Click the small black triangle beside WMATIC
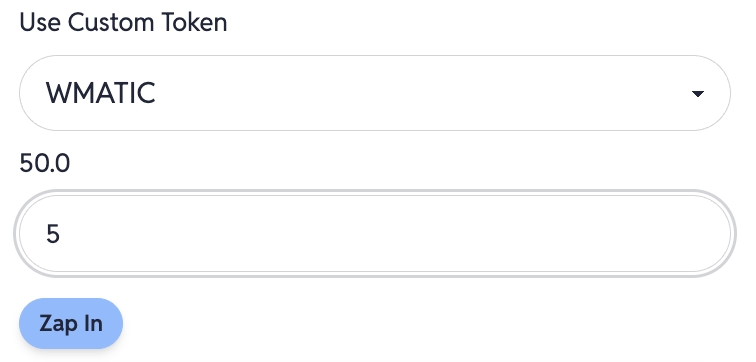The width and height of the screenshot is (756, 362). (697, 94)
